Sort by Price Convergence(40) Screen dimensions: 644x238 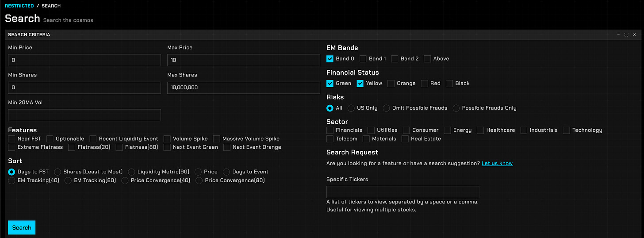pyautogui.click(x=125, y=180)
